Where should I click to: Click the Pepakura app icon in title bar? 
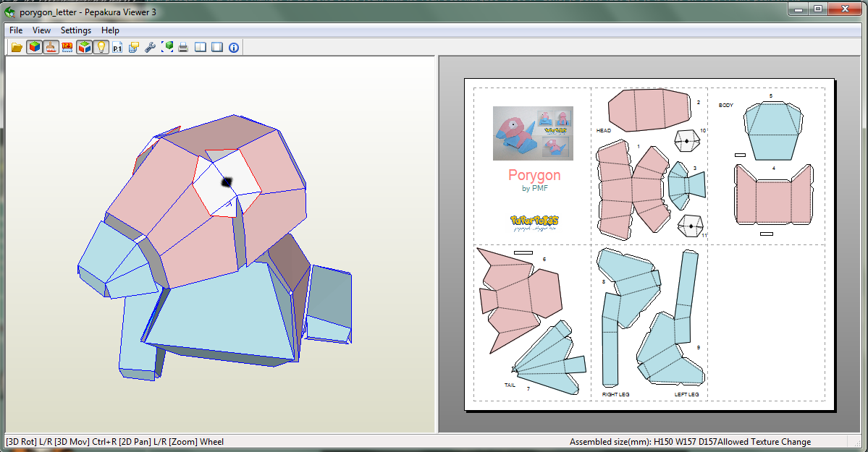coord(10,11)
